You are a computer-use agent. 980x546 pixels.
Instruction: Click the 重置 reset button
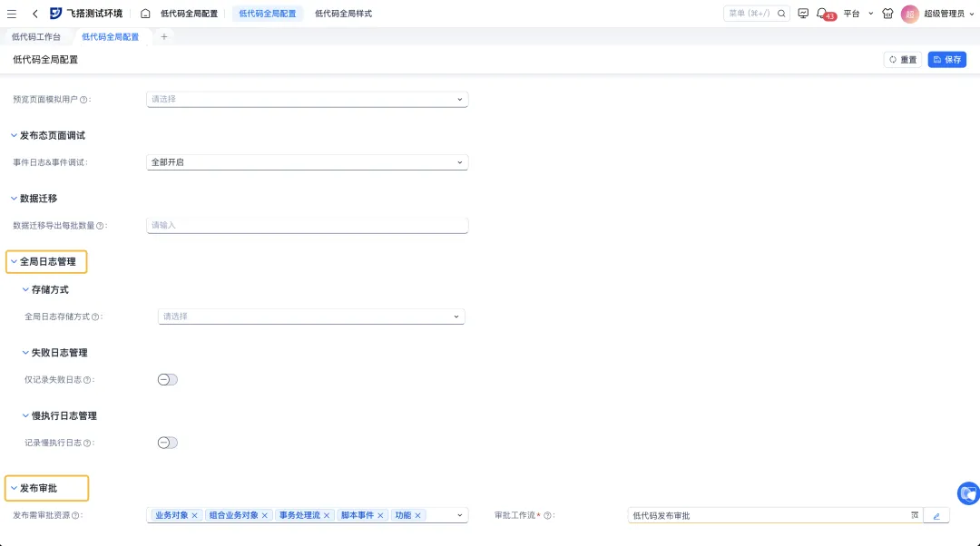click(x=903, y=60)
